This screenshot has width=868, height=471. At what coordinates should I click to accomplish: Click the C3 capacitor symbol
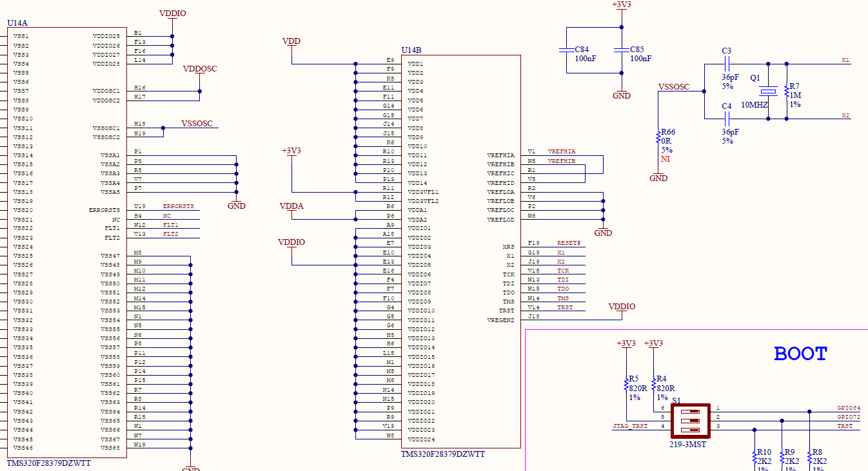[727, 64]
